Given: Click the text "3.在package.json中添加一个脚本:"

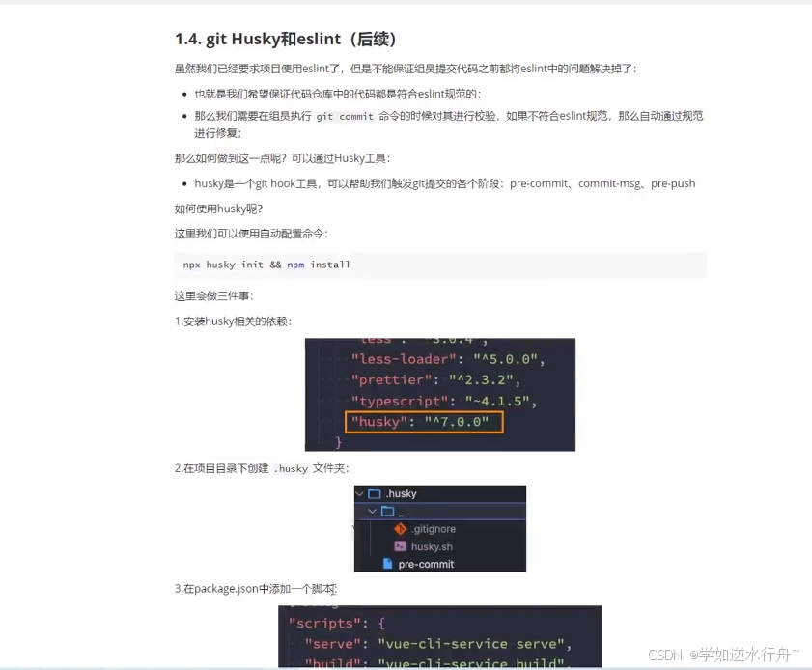Looking at the screenshot, I should [256, 589].
